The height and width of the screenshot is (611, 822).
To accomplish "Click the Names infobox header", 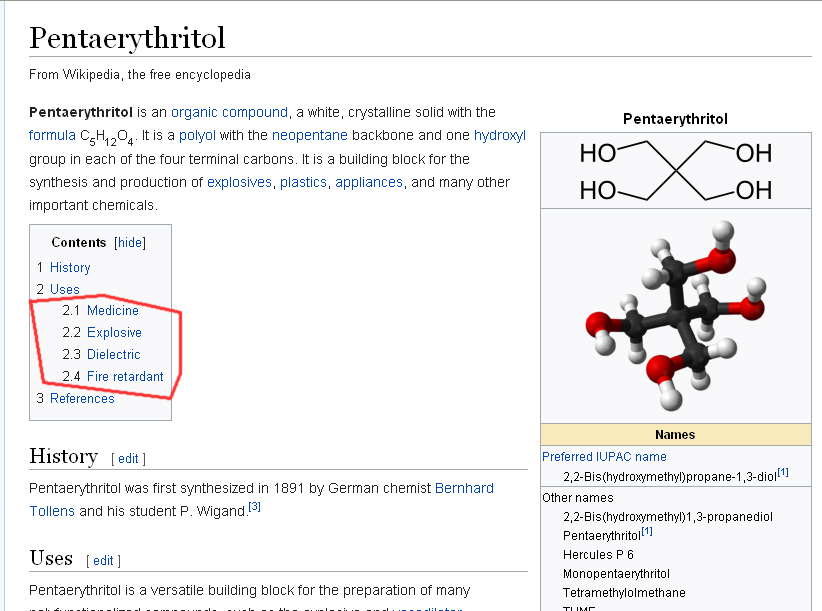I will pyautogui.click(x=676, y=434).
